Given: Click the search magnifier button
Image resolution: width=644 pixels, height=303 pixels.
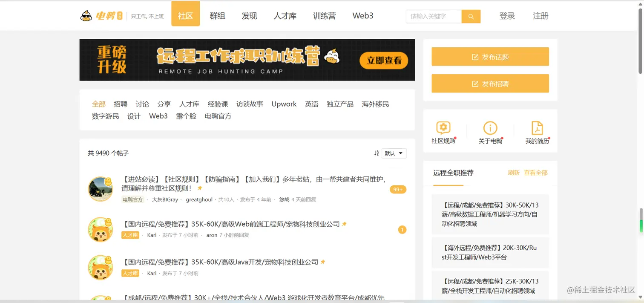Looking at the screenshot, I should point(471,17).
